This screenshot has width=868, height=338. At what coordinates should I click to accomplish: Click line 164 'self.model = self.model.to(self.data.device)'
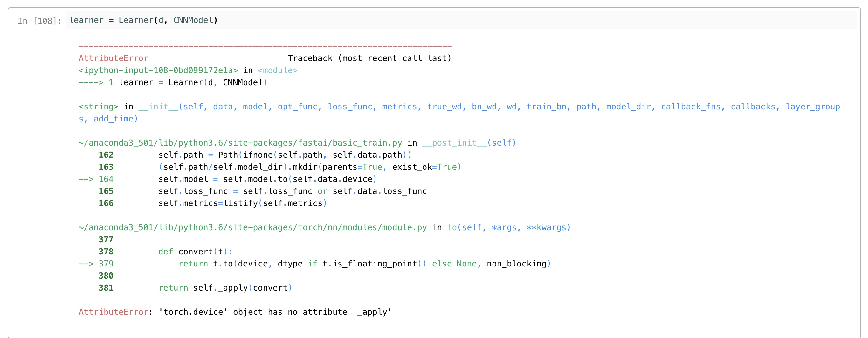click(x=267, y=179)
